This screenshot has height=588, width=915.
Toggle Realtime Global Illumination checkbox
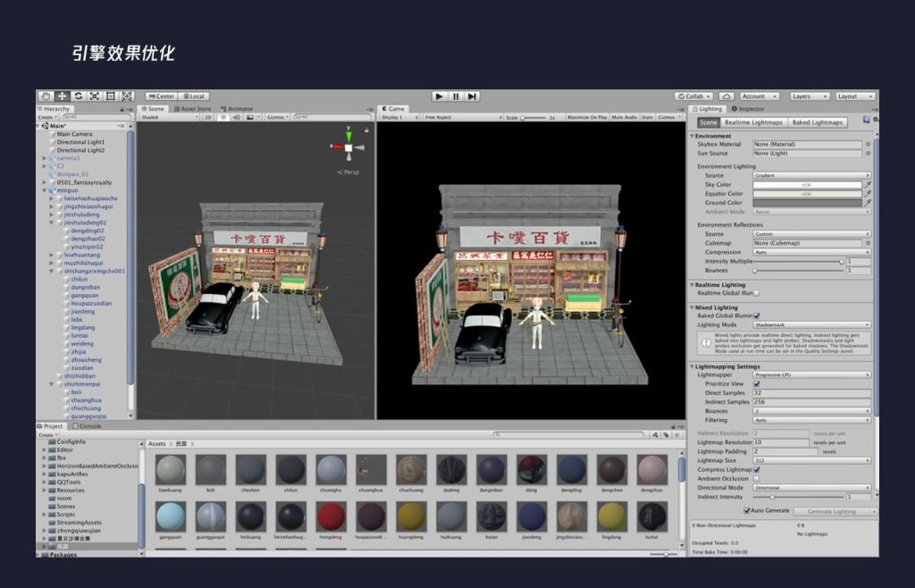[756, 293]
